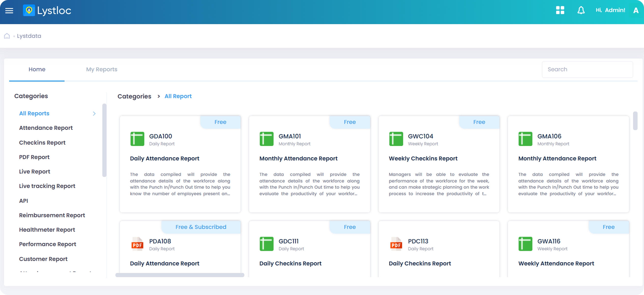Click the PDA108 PDF file icon
The height and width of the screenshot is (295, 644).
click(x=137, y=244)
